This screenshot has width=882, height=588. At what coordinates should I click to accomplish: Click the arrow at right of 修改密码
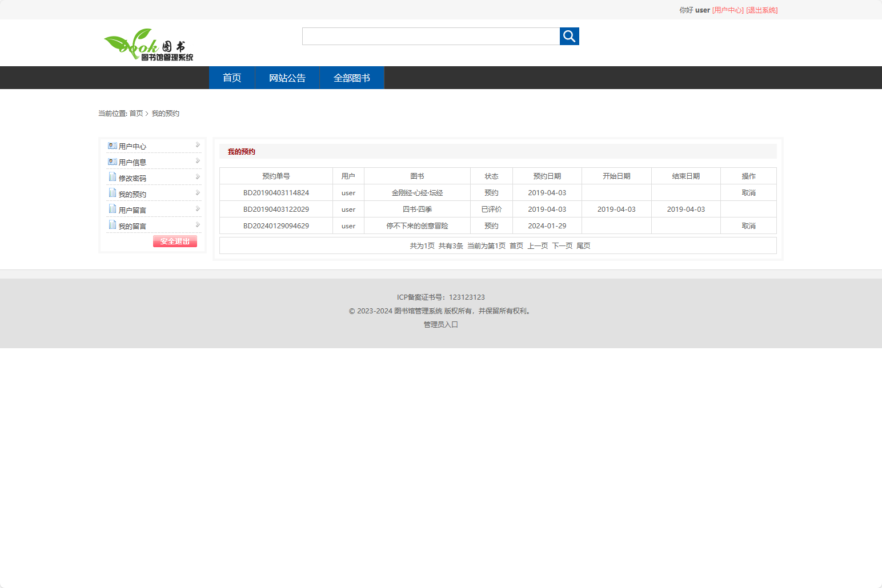[198, 177]
